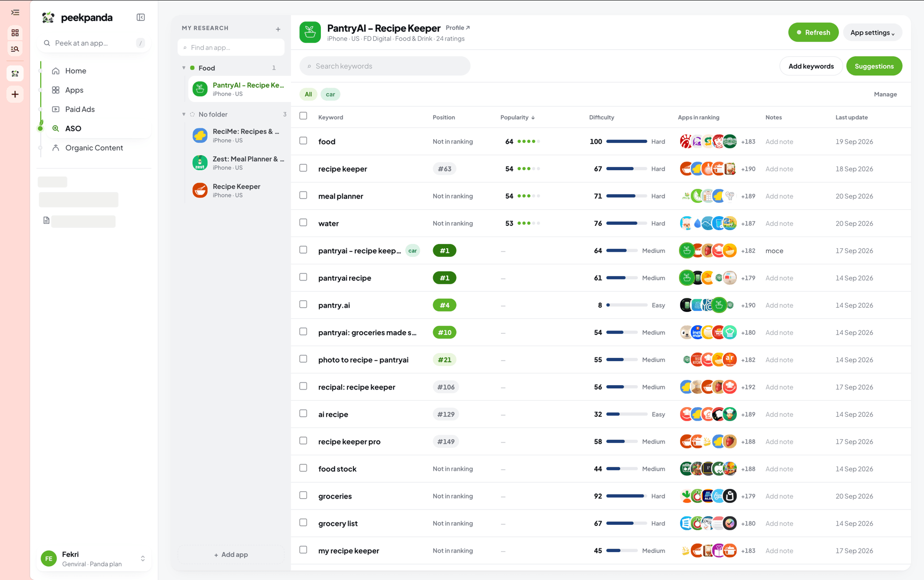Check the ai recipe keyword row
The width and height of the screenshot is (924, 580).
click(303, 414)
